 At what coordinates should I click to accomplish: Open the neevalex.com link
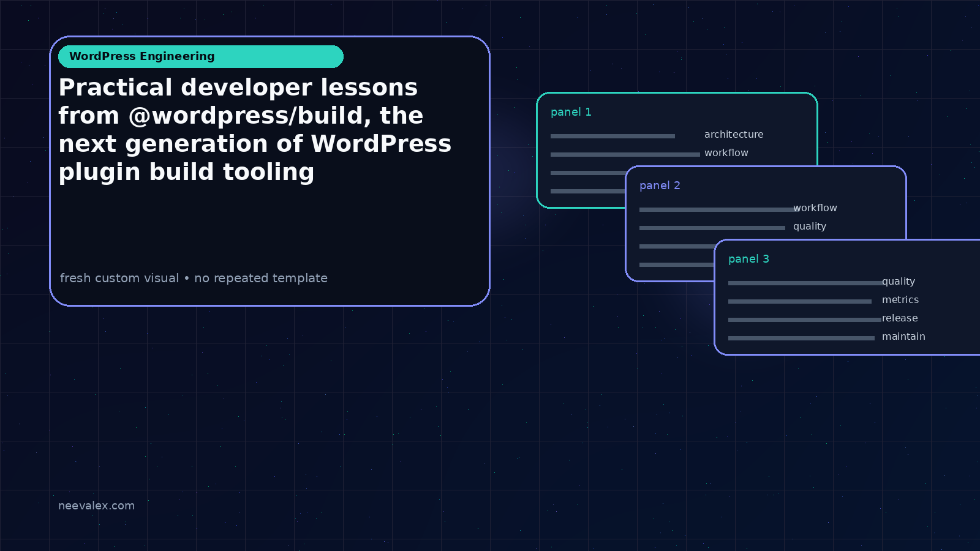click(96, 506)
